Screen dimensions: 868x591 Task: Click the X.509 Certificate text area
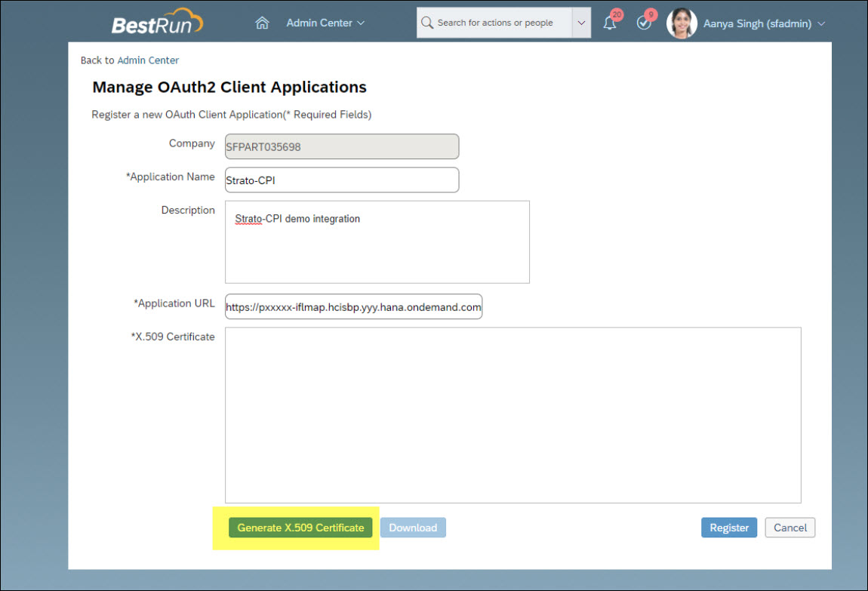[x=512, y=415]
